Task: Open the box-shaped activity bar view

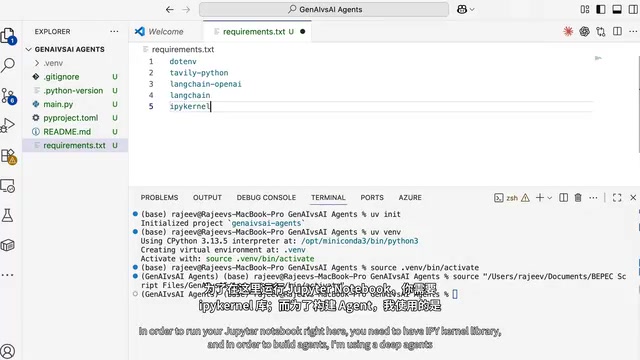Action: (x=8, y=245)
